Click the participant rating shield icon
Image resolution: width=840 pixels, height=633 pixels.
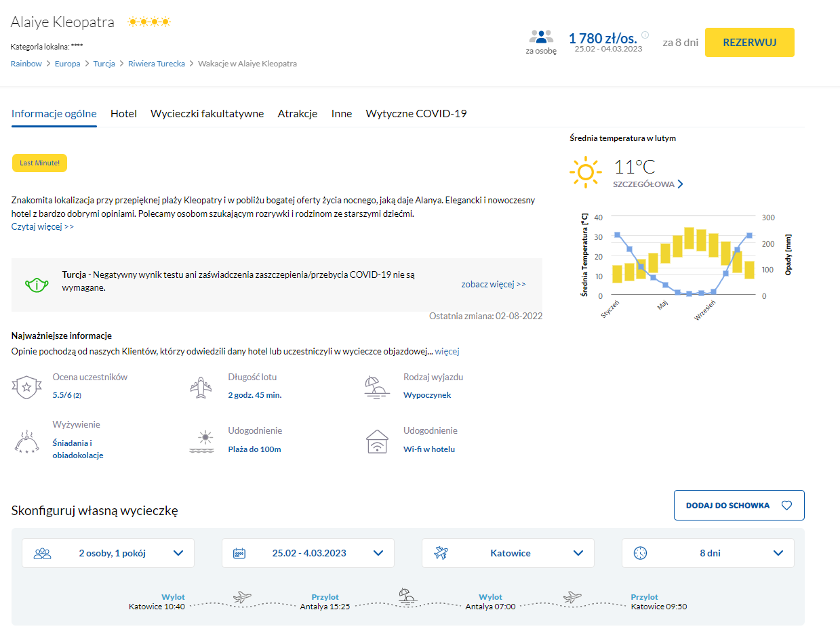26,387
